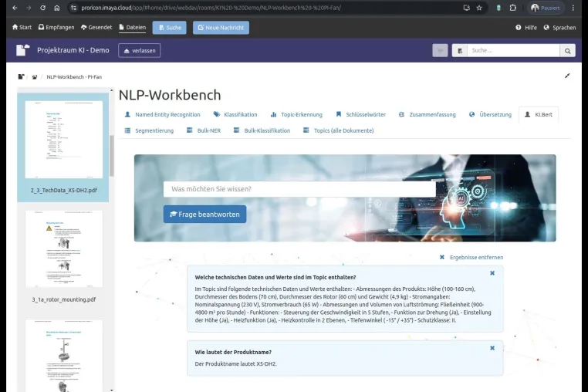
Task: Select the 3_1a_rotor_mounting.pdf thumbnail
Action: pos(64,248)
